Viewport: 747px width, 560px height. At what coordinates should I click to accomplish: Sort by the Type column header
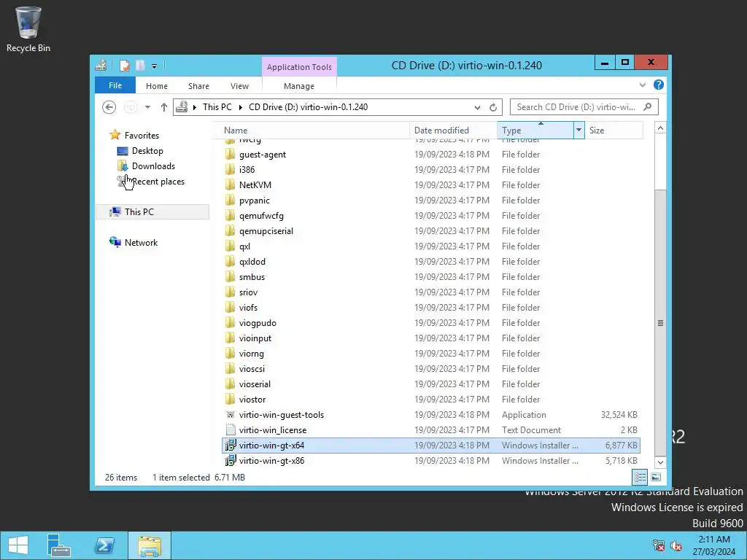[535, 131]
